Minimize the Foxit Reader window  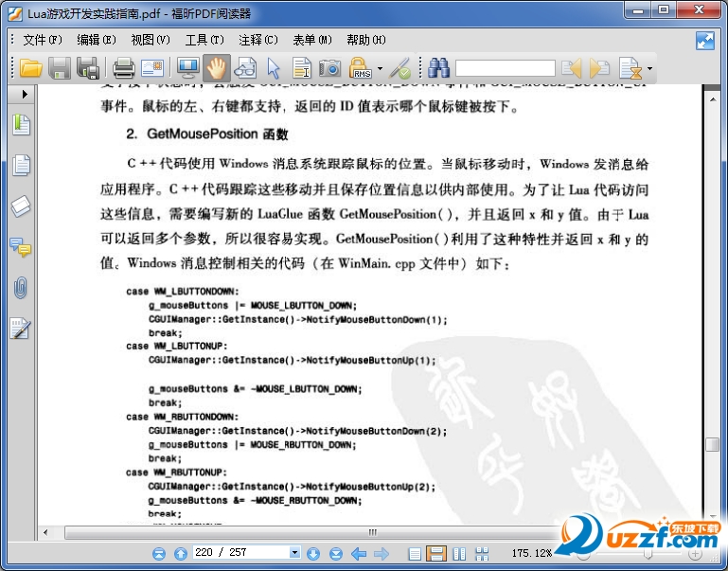pyautogui.click(x=638, y=9)
